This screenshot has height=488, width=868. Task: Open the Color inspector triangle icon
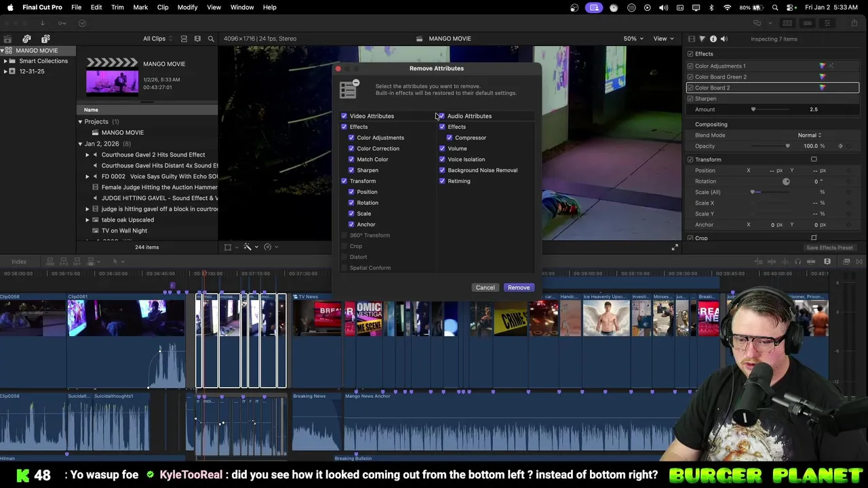pyautogui.click(x=702, y=39)
